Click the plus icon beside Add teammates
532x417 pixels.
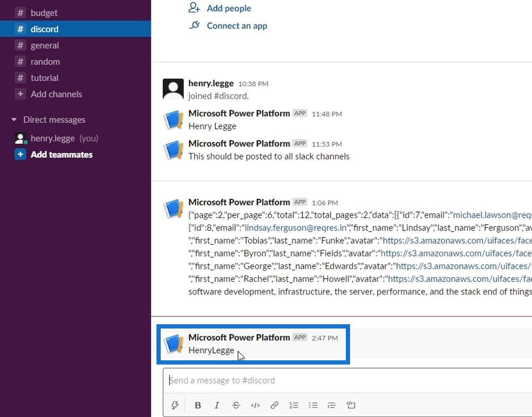click(x=20, y=155)
